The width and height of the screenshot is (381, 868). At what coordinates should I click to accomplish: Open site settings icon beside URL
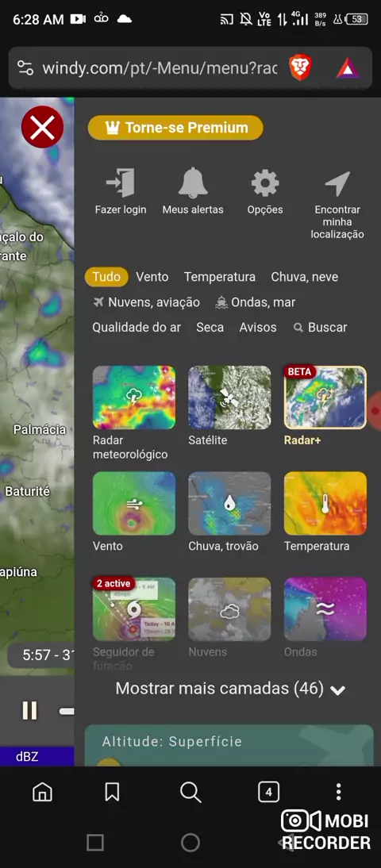[25, 68]
